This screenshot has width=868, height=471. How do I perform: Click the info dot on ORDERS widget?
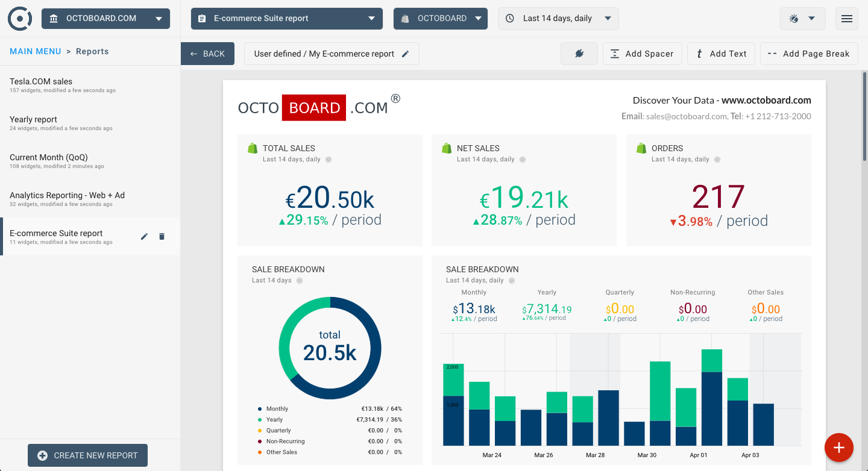717,160
